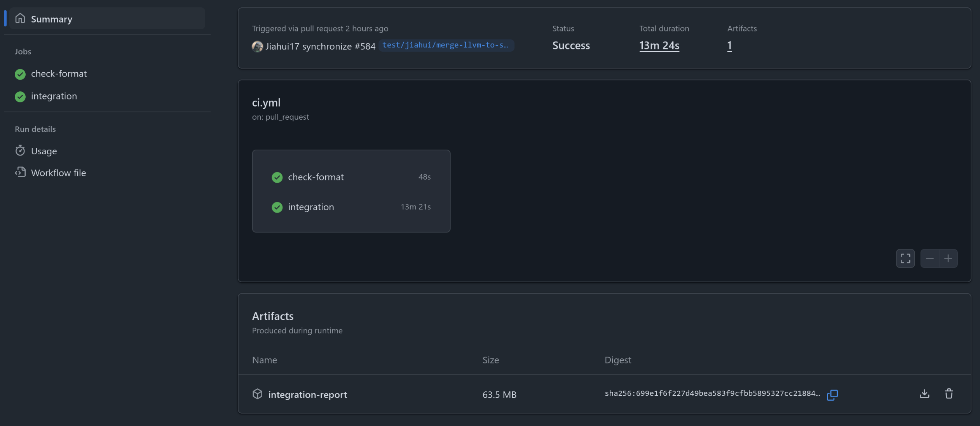This screenshot has height=426, width=980.
Task: Select check-format job in sidebar
Action: click(x=58, y=73)
